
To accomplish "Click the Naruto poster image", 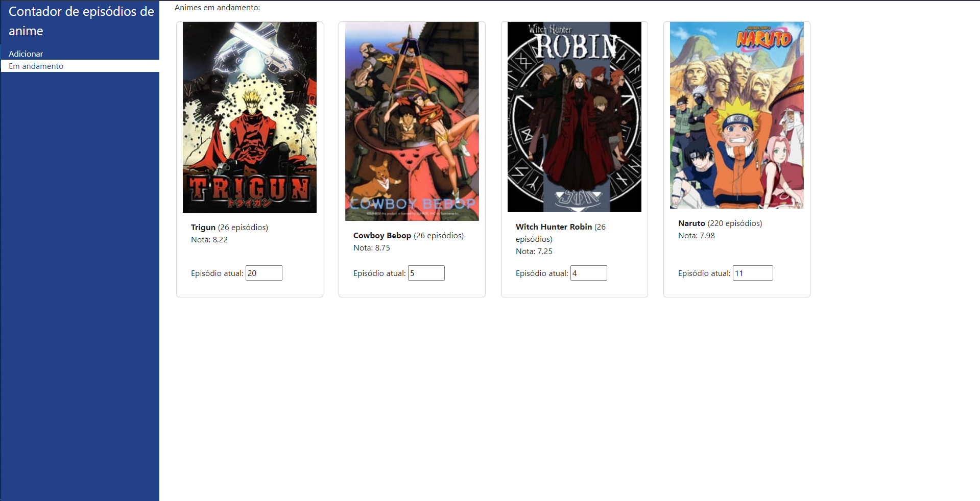I will 737,115.
